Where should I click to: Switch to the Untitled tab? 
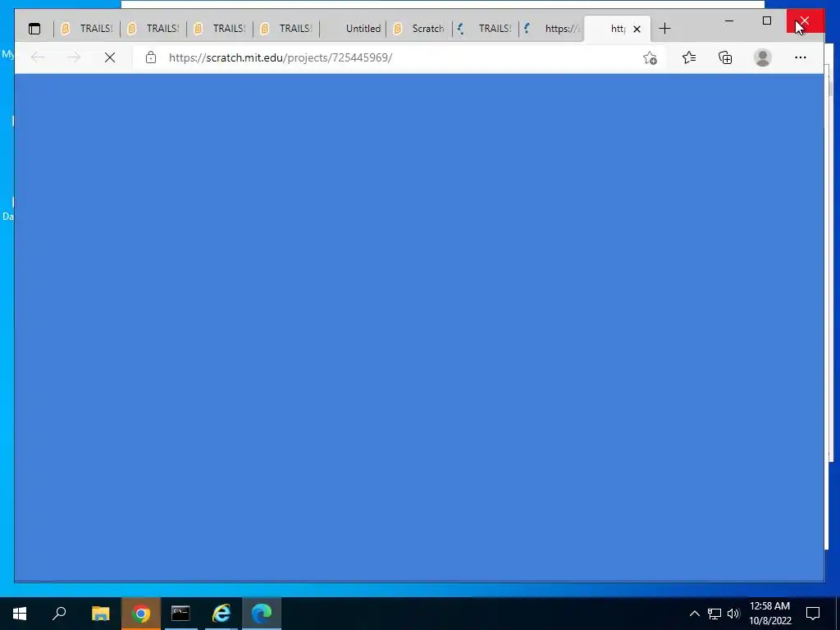click(353, 29)
